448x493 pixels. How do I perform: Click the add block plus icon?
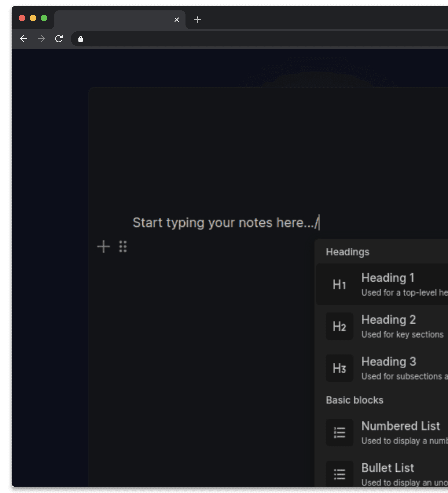tap(103, 246)
